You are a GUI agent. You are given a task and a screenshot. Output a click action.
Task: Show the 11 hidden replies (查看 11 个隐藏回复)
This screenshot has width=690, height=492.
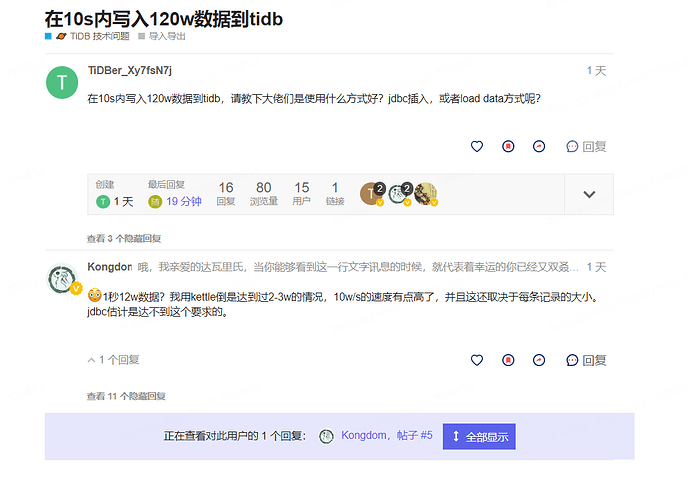126,396
